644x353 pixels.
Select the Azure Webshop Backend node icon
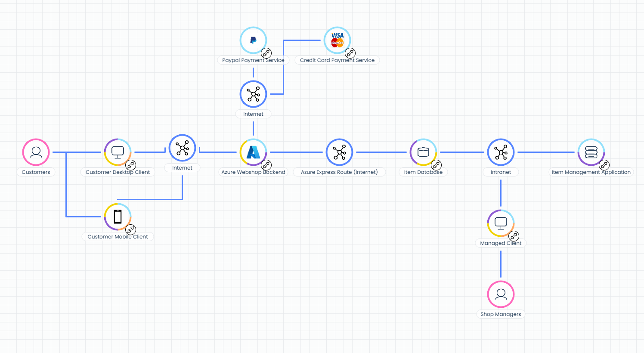[x=253, y=152]
